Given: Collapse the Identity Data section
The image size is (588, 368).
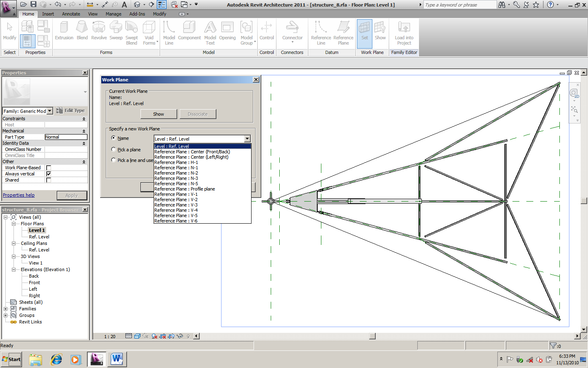Looking at the screenshot, I should click(84, 144).
